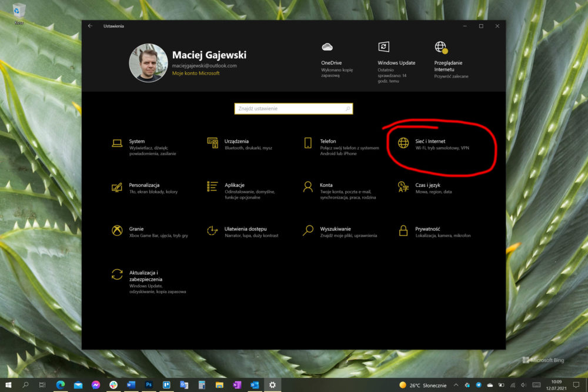This screenshot has width=588, height=392.
Task: Open Slack from the taskbar
Action: point(113,385)
